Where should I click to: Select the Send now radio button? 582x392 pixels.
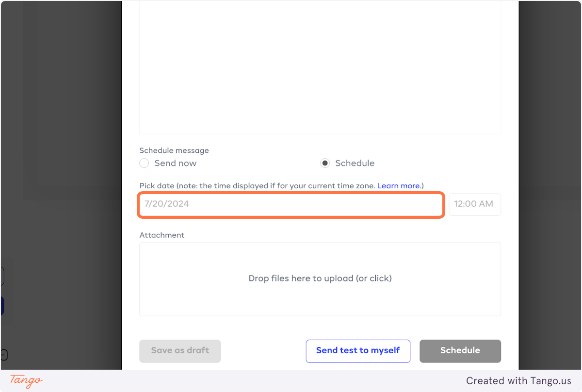tap(144, 163)
